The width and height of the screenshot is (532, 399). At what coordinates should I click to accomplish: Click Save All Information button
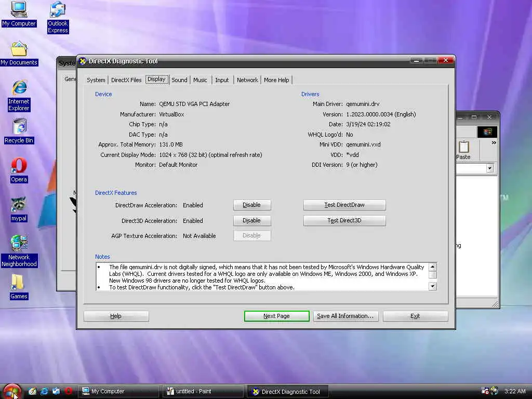pyautogui.click(x=345, y=316)
